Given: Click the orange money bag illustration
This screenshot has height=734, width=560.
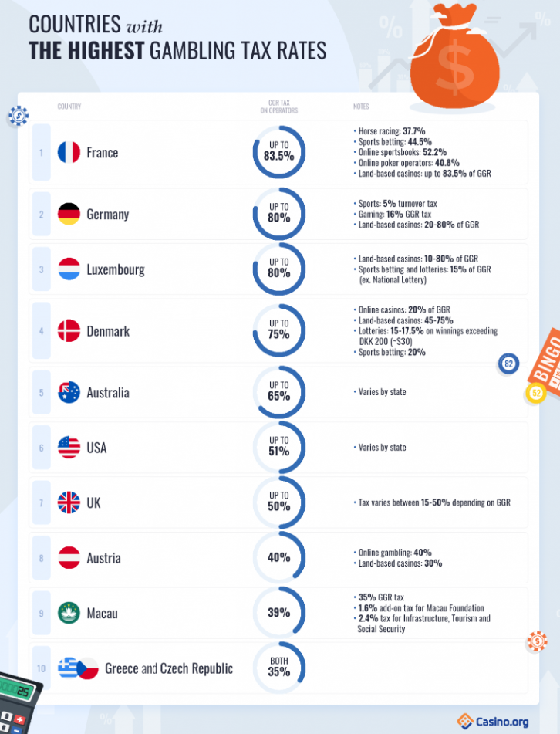Looking at the screenshot, I should (x=454, y=57).
